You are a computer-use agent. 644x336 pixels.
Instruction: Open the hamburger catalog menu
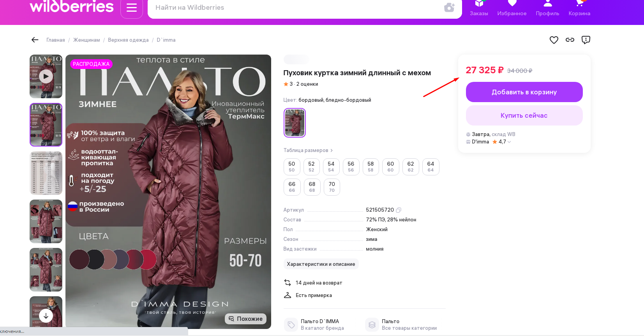click(x=132, y=8)
